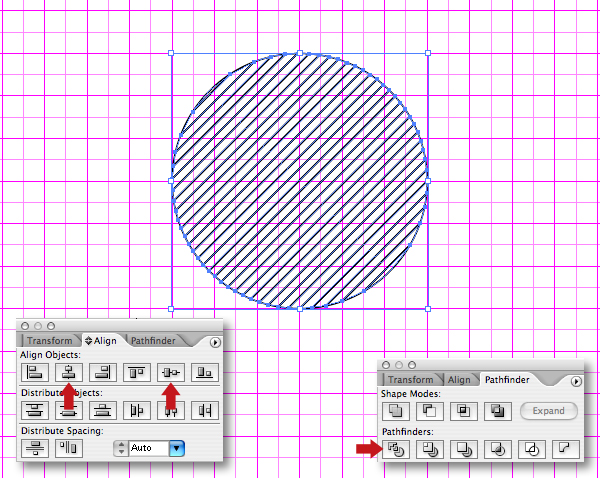Click the Divide pathfinder icon
This screenshot has width=600, height=478.
[396, 449]
